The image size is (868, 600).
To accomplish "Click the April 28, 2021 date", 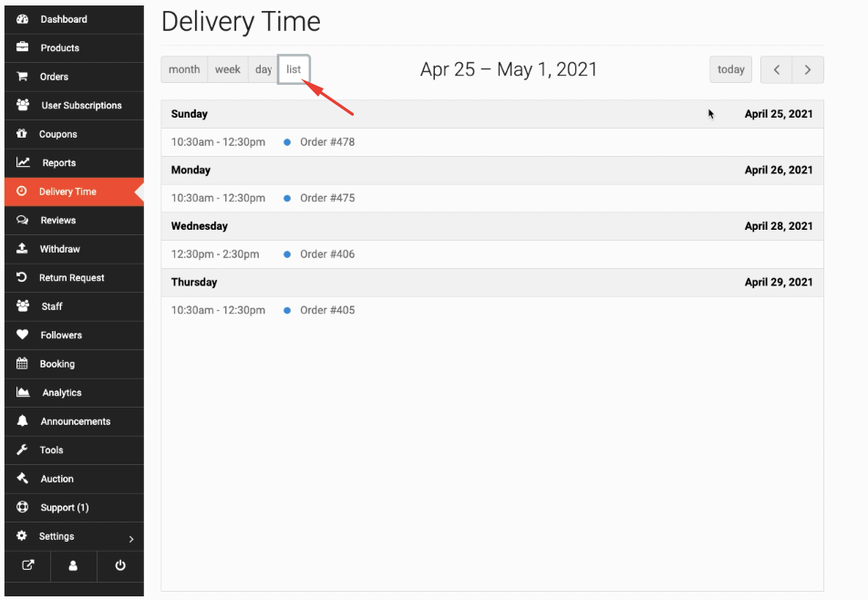I will point(779,226).
